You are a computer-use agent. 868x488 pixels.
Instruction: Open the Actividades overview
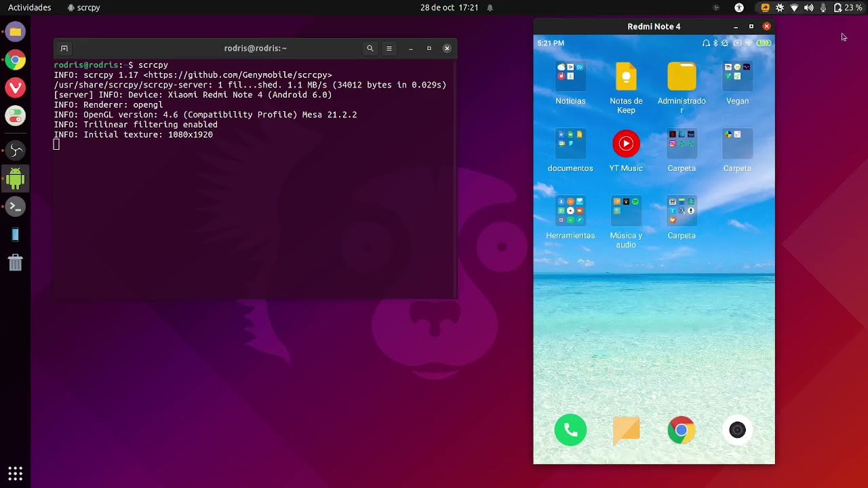[x=29, y=7]
